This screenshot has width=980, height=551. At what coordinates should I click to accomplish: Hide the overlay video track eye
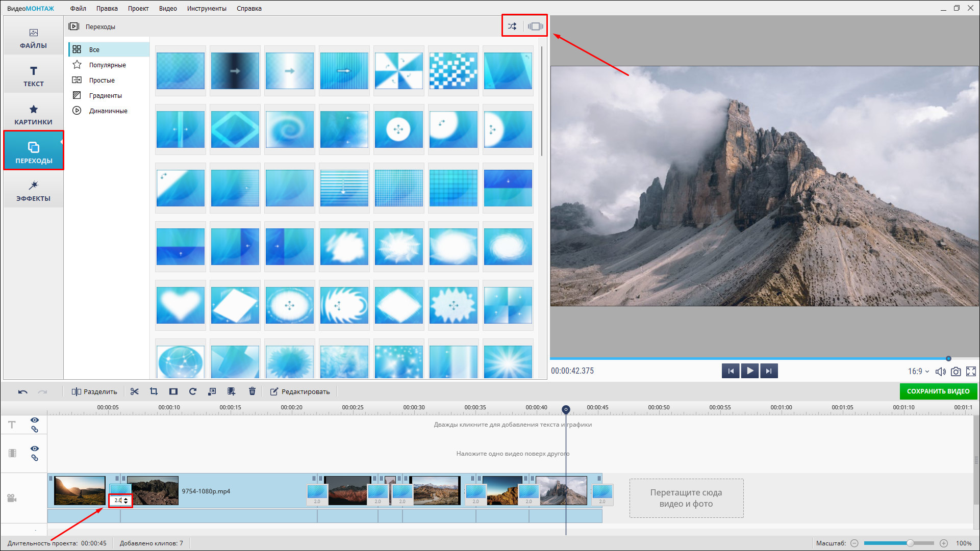point(35,449)
